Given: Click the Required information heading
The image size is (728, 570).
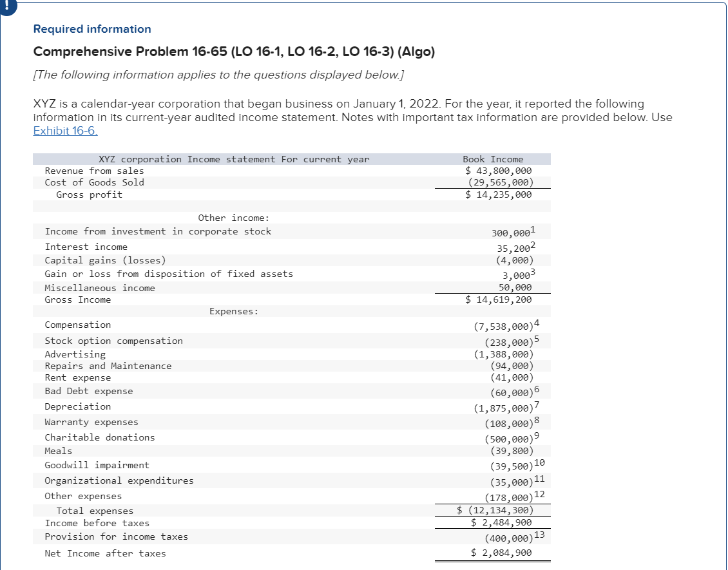Looking at the screenshot, I should 91,29.
